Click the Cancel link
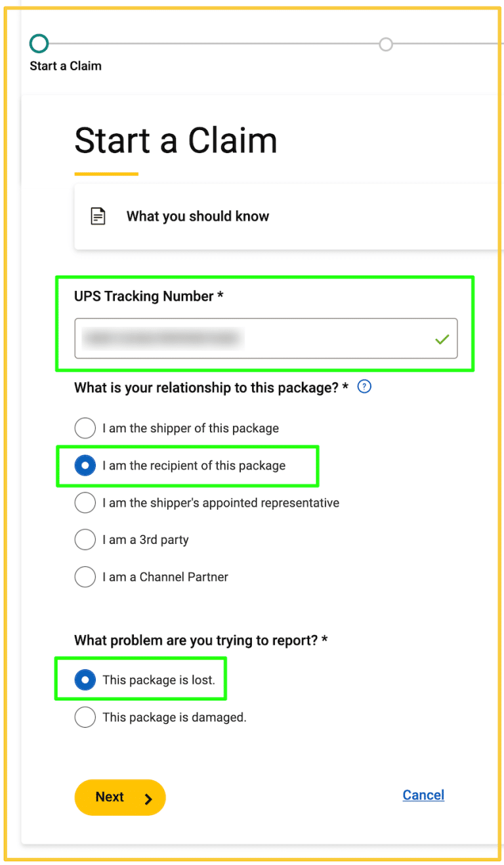Viewport: 504px width, 865px height. point(423,795)
